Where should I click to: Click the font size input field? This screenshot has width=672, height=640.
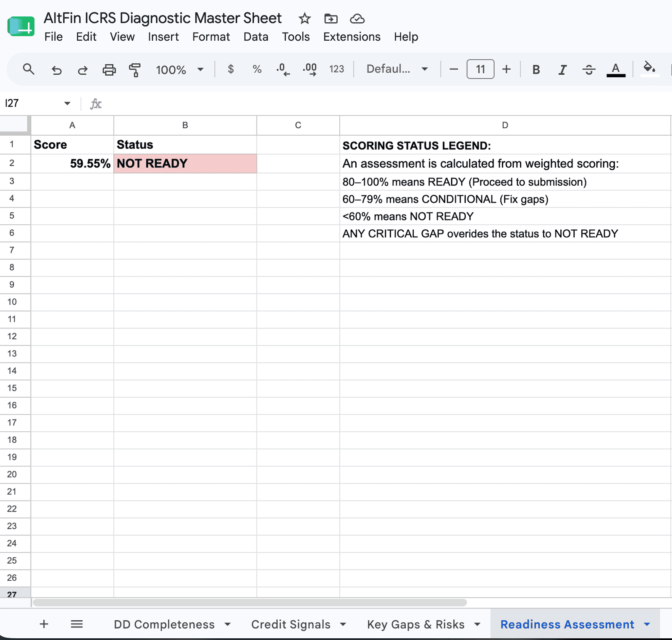tap(480, 69)
